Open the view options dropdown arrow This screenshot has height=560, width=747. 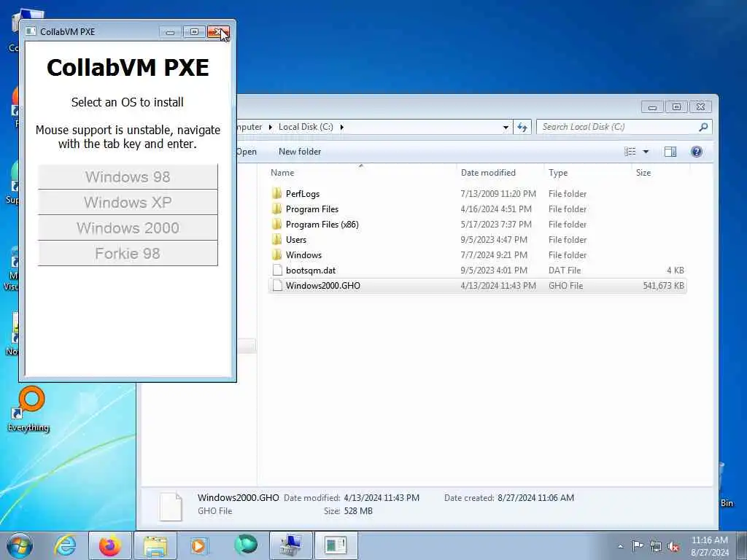pos(646,152)
